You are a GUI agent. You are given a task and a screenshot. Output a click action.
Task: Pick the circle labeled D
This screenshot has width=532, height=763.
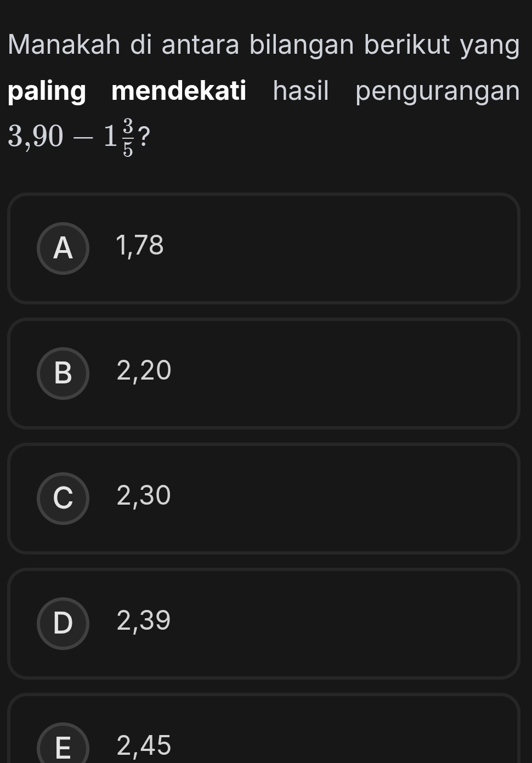(x=63, y=624)
